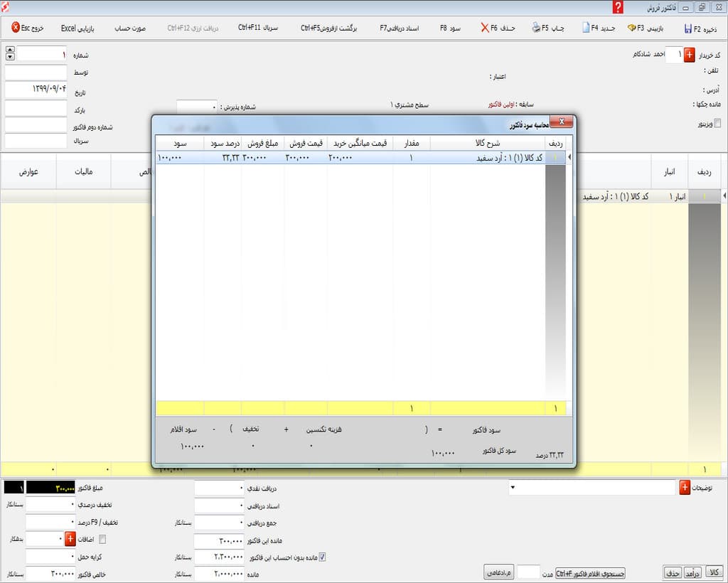The width and height of the screenshot is (728, 583).
Task: Print the invoice using چاپ F5
Action: tap(537, 28)
